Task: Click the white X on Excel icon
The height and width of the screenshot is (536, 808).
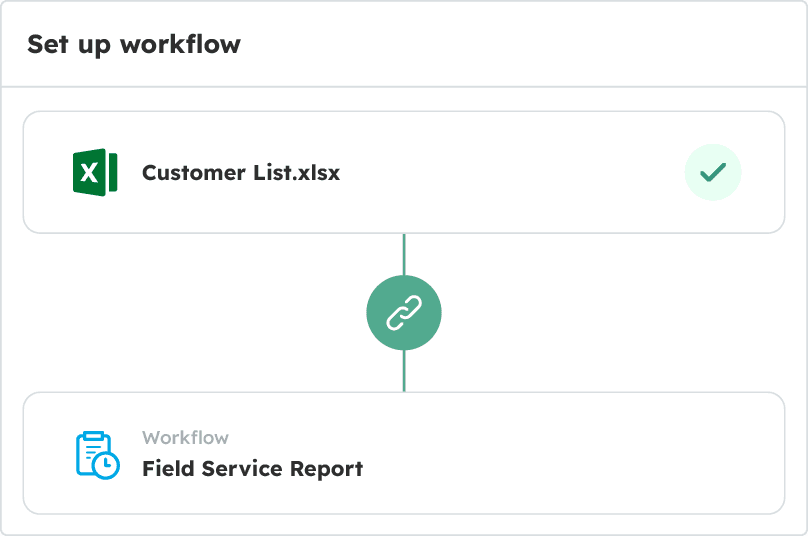Action: (x=88, y=173)
